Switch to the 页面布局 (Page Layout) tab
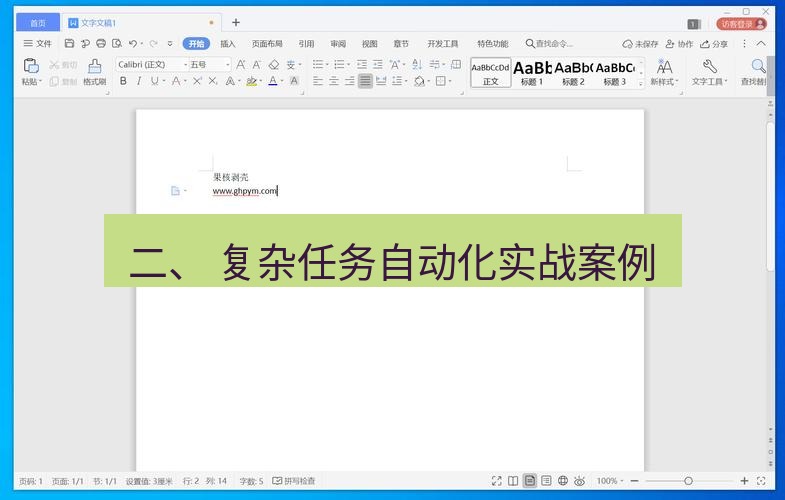Viewport: 785px width, 500px height. pos(267,44)
